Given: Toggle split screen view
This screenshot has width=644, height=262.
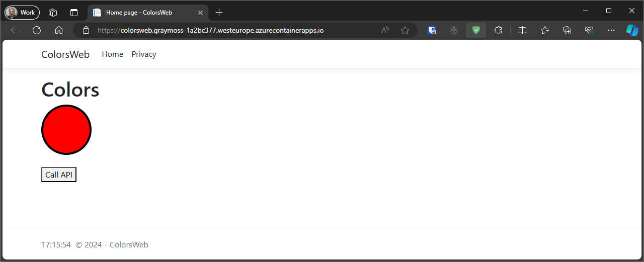Looking at the screenshot, I should (x=522, y=30).
